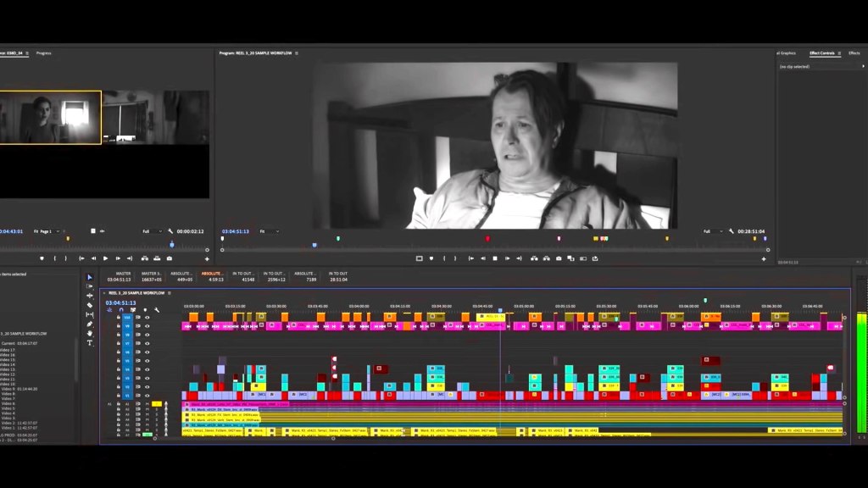Open the Program panel menu icon
This screenshot has height=488, width=868.
pos(297,53)
